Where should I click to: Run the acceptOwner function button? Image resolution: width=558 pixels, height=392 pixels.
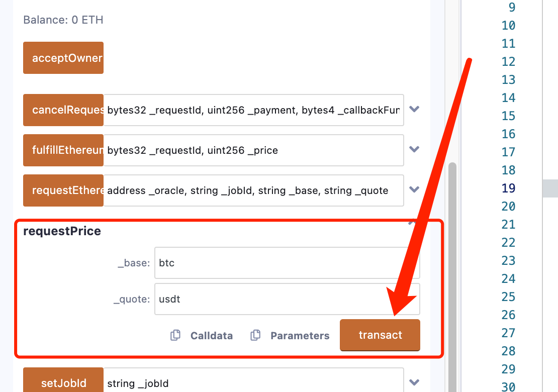[63, 58]
